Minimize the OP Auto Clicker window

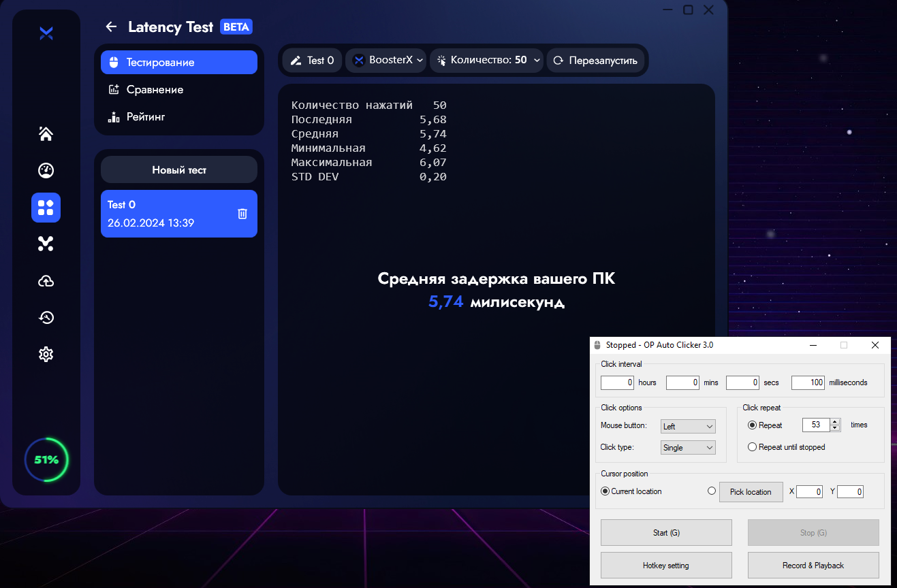[x=813, y=345]
